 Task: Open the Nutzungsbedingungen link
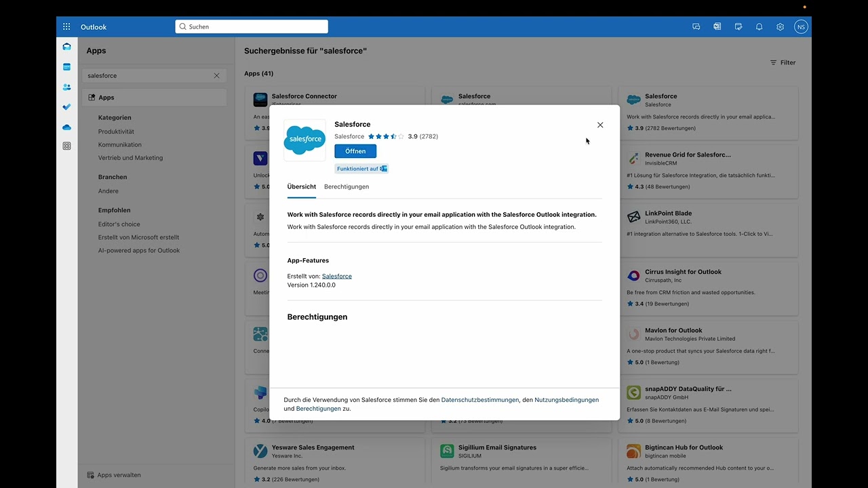coord(567,400)
